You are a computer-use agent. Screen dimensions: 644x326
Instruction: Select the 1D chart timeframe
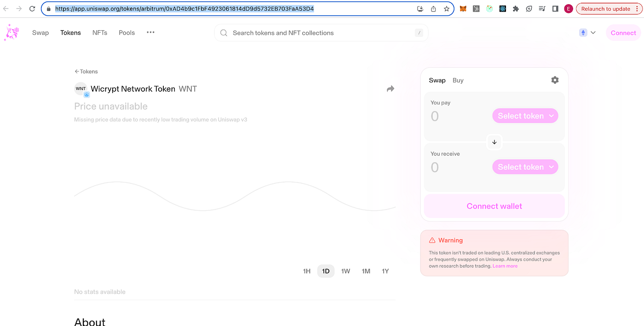(326, 271)
